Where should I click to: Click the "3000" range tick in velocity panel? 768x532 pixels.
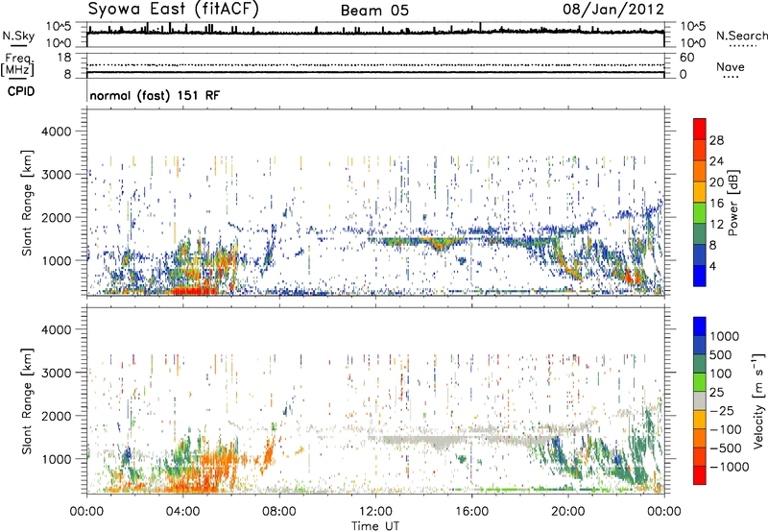[56, 373]
